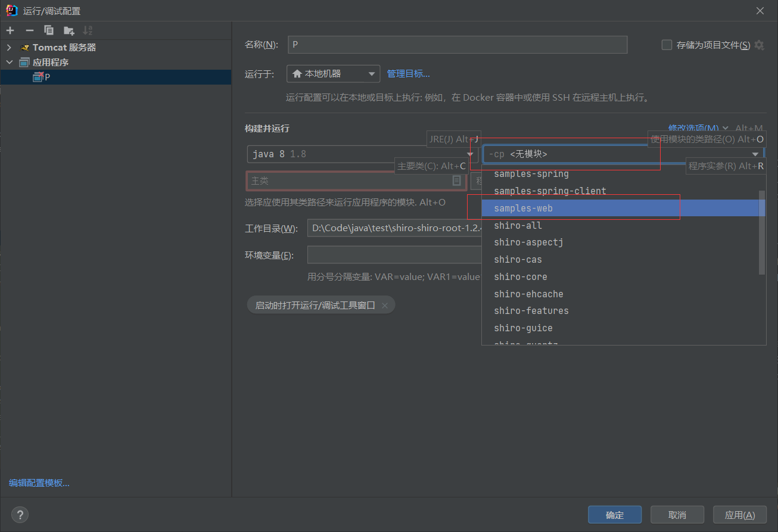Select the P application configuration

[x=116, y=77]
